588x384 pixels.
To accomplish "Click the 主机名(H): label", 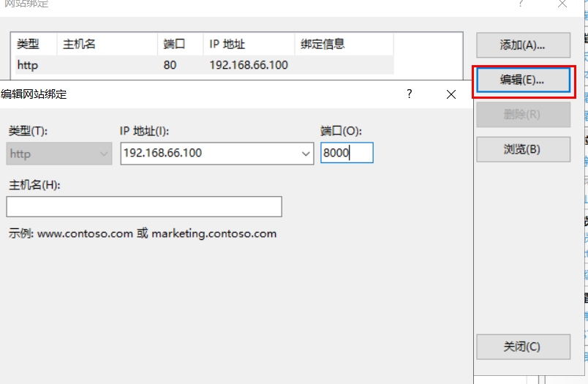I will tap(34, 185).
